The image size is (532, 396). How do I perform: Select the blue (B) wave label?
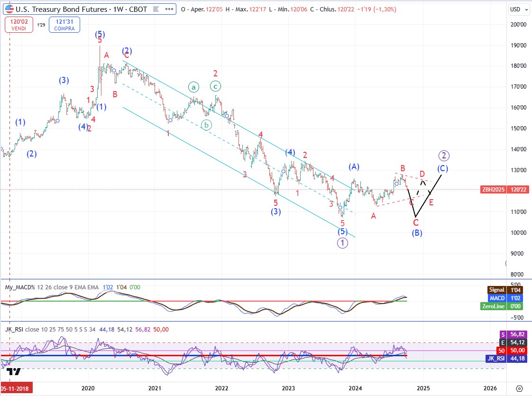point(417,233)
